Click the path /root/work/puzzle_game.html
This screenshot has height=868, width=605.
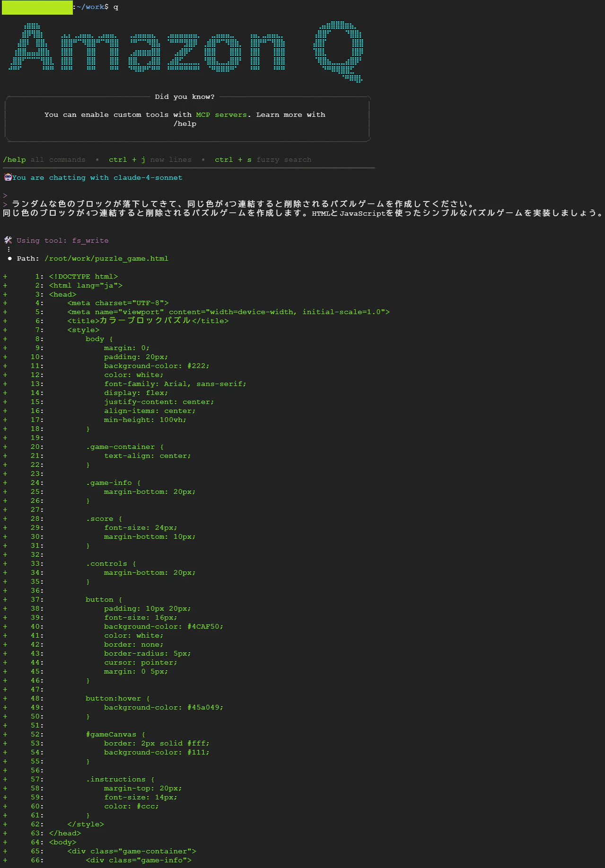pyautogui.click(x=106, y=258)
